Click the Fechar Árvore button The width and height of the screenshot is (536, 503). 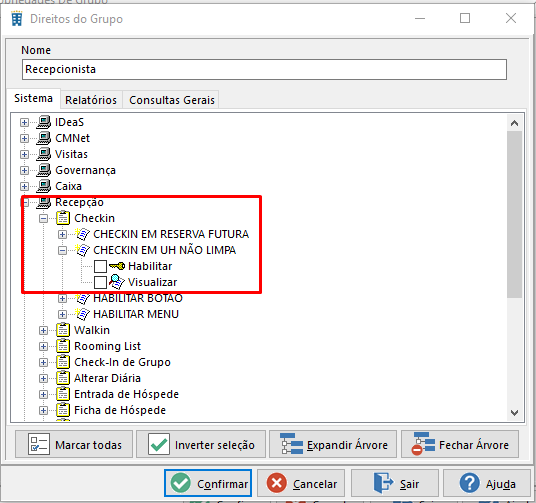pyautogui.click(x=460, y=444)
